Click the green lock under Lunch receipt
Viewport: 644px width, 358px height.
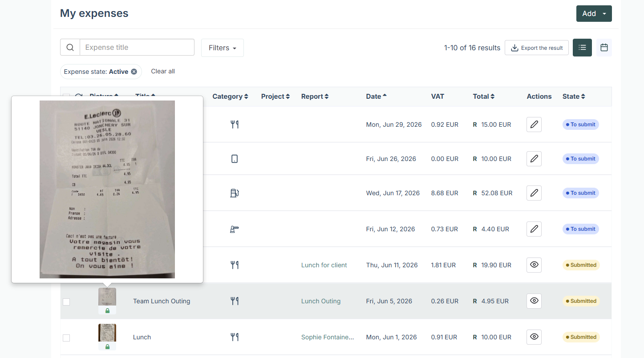point(107,347)
